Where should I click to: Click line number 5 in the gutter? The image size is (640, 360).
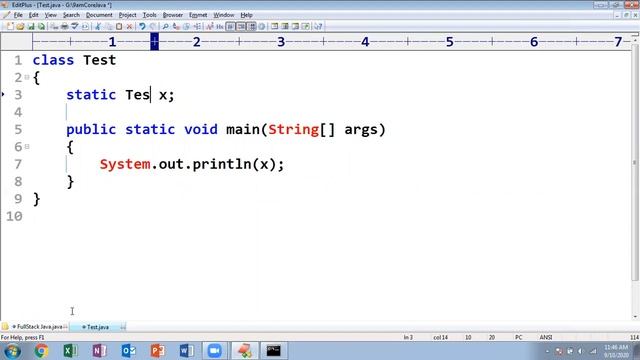[x=18, y=129]
